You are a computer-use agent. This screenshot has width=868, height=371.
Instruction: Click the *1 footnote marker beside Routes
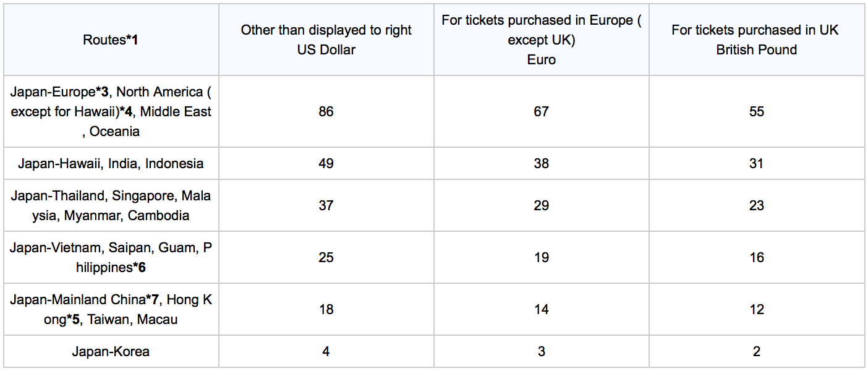[x=132, y=40]
